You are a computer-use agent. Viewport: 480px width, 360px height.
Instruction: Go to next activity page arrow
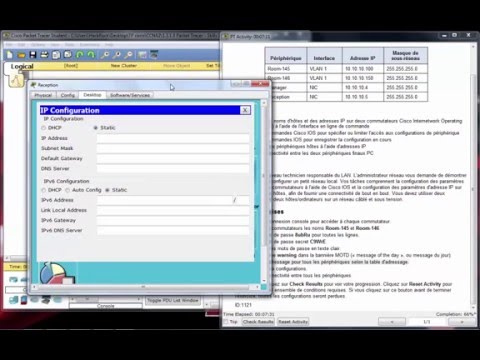tap(462, 322)
